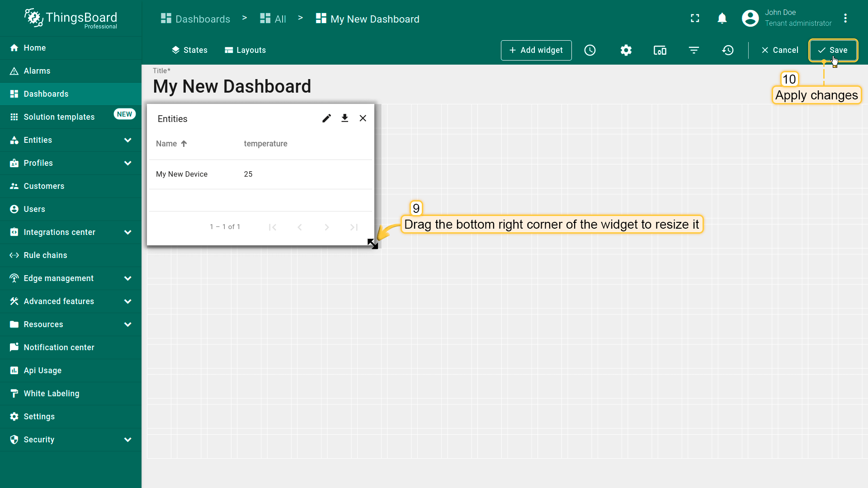Go to Alarms in the sidebar

tap(37, 71)
